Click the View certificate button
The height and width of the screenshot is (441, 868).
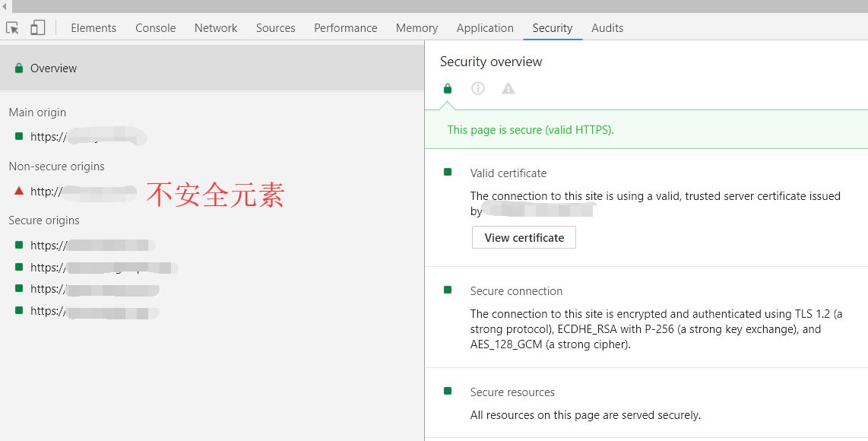click(524, 237)
